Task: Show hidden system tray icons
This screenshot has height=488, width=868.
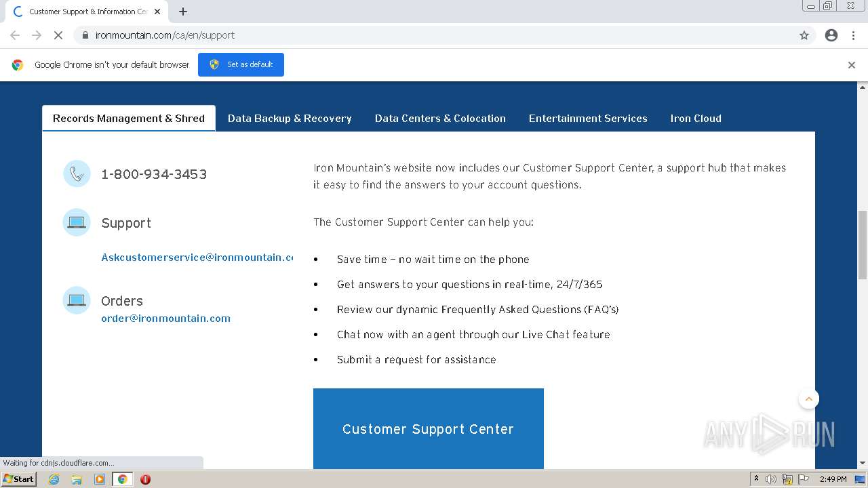Action: coord(756,479)
